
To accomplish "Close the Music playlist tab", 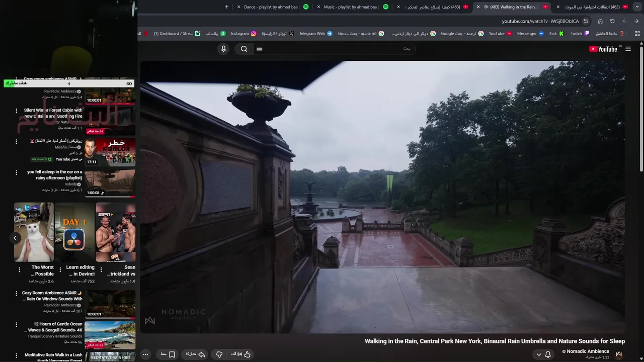I will [318, 7].
